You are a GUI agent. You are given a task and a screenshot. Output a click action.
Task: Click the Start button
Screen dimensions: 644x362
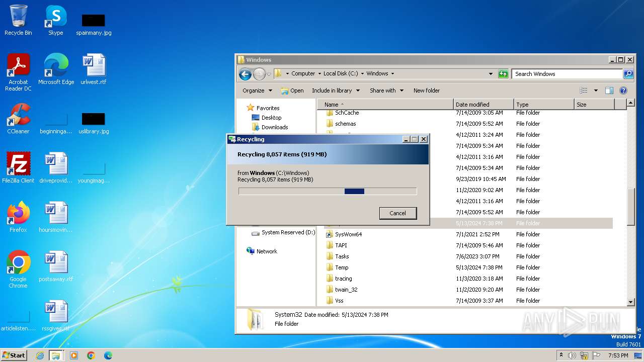[14, 355]
